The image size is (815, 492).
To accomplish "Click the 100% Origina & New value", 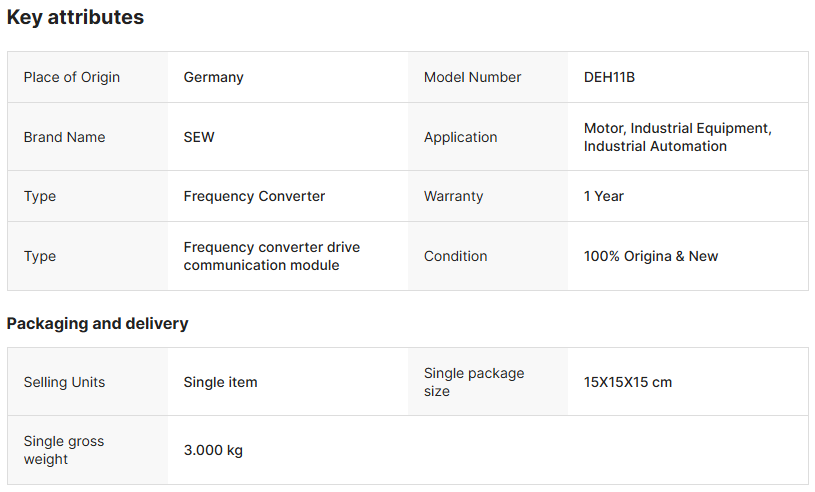I will click(x=650, y=256).
